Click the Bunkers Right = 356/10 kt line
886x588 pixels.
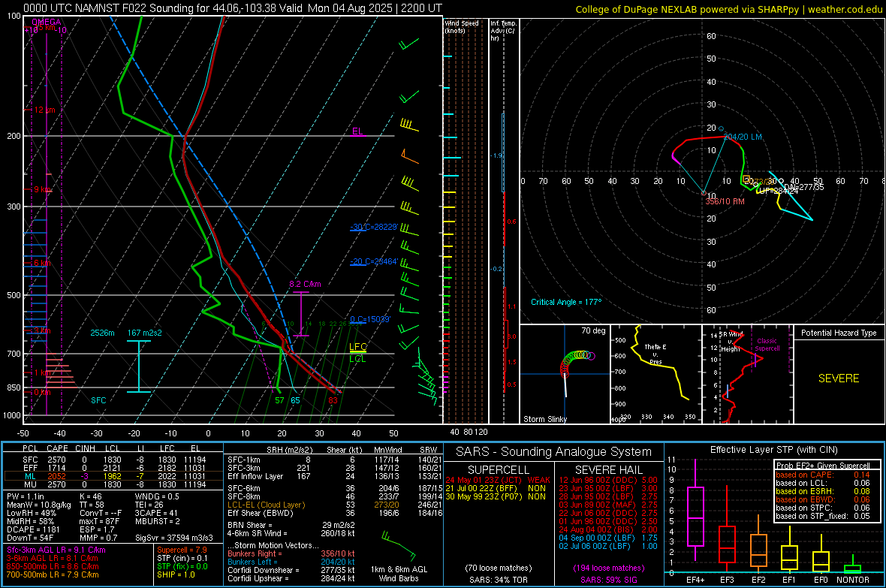point(291,553)
